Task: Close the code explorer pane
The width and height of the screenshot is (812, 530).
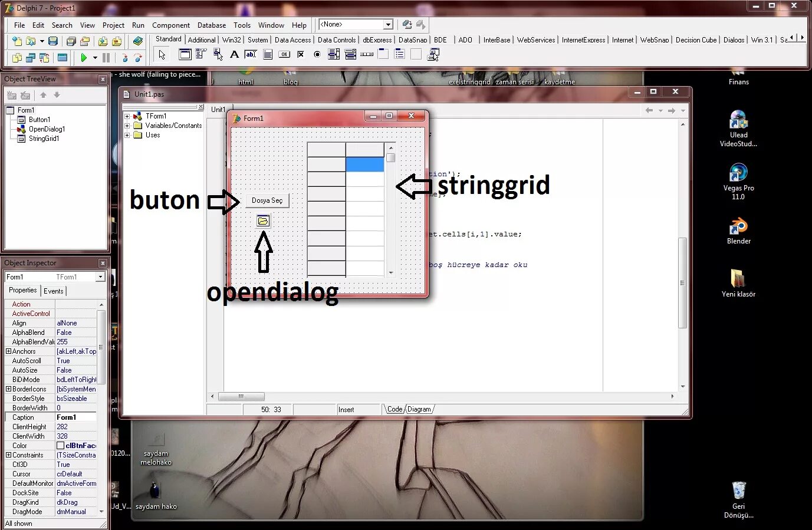Action: [200, 107]
